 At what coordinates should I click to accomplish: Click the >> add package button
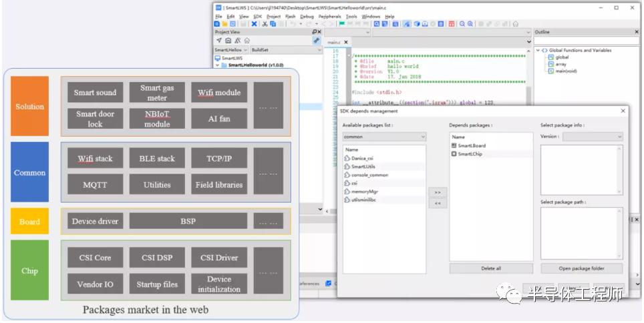click(438, 192)
